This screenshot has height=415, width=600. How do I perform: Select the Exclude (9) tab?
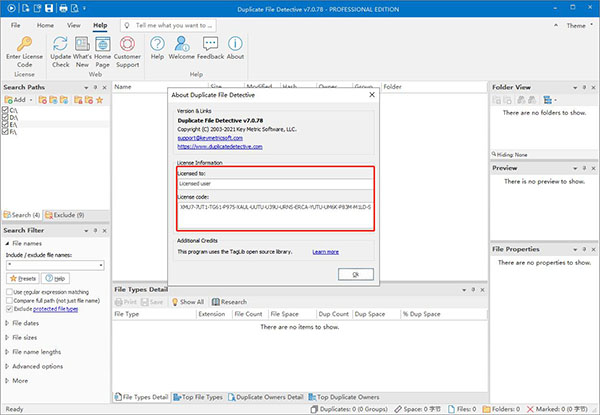point(65,215)
